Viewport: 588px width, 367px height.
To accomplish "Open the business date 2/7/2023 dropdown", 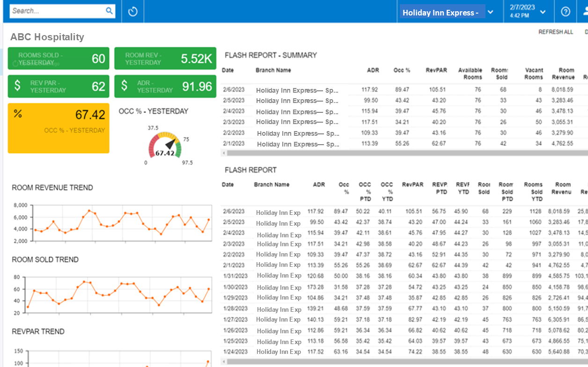I will [x=543, y=12].
